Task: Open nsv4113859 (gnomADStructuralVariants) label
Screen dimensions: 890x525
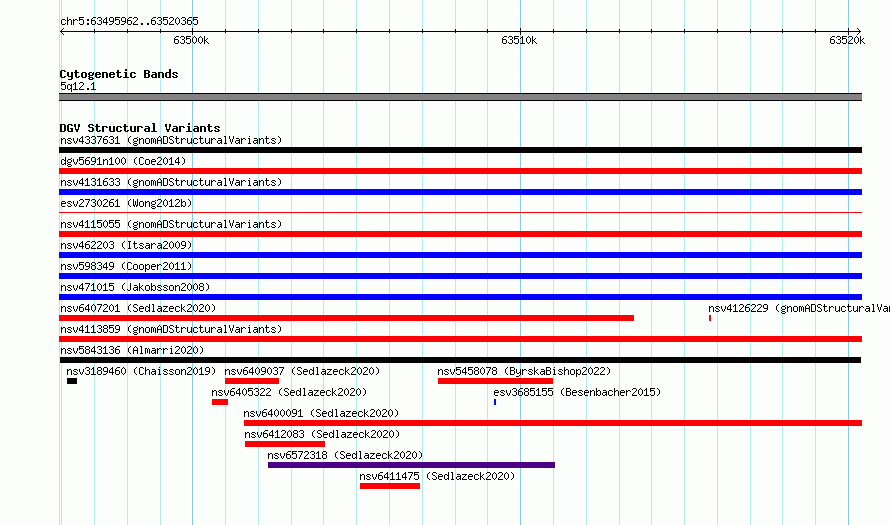Action: click(171, 329)
